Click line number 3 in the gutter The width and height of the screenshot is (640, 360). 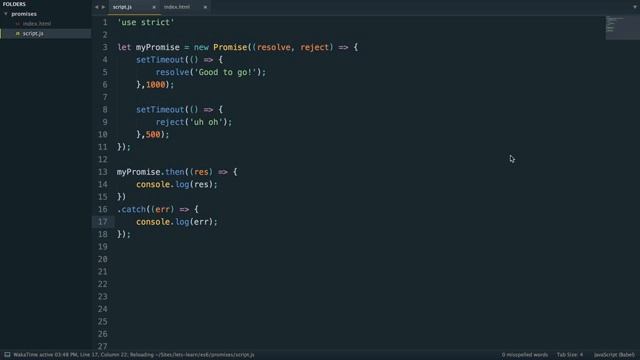[105, 47]
